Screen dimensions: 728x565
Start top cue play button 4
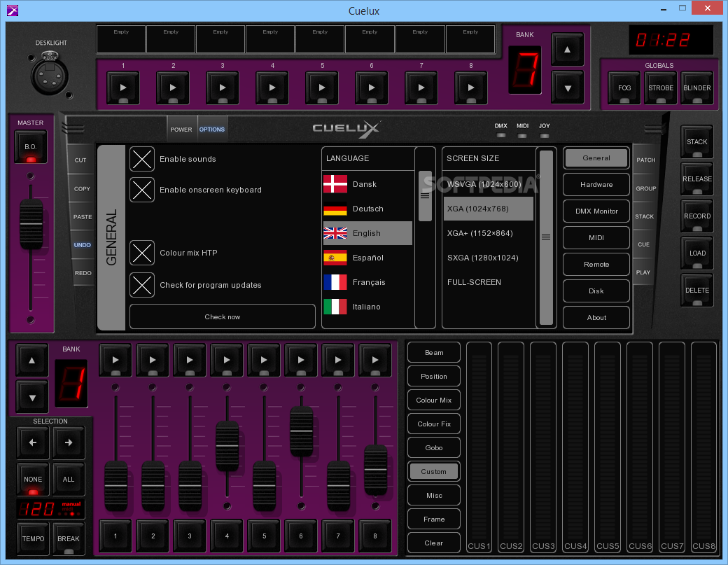(272, 88)
